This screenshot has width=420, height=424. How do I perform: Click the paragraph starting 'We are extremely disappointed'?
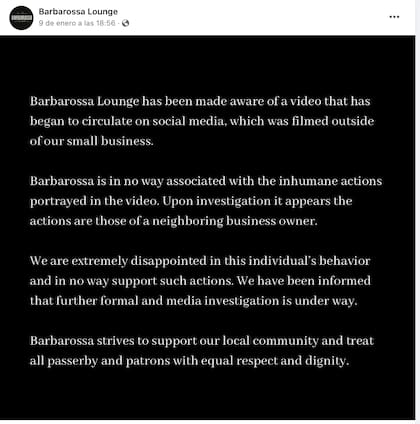click(200, 281)
